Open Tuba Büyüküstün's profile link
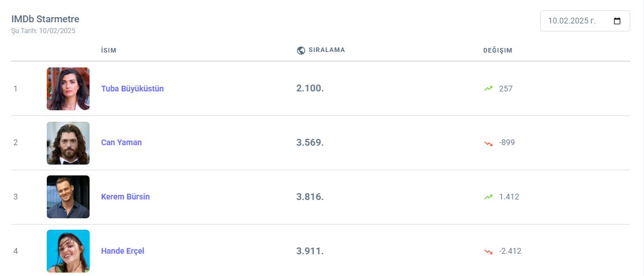644x276 pixels. 132,89
